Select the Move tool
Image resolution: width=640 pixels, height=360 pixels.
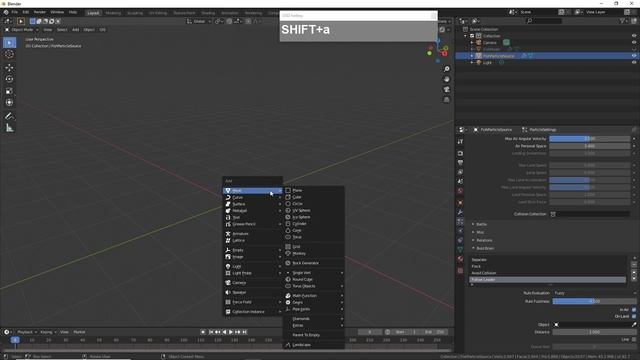pyautogui.click(x=9, y=67)
